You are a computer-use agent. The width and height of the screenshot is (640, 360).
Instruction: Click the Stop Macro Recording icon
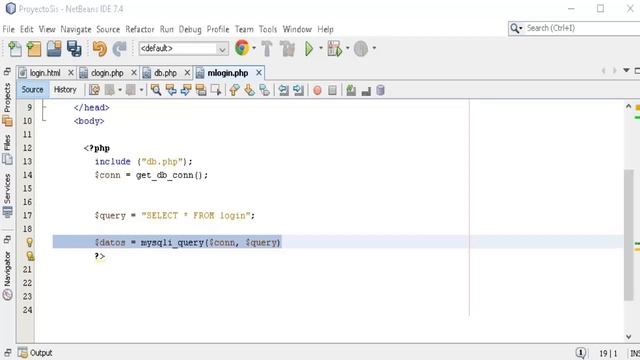tap(332, 90)
